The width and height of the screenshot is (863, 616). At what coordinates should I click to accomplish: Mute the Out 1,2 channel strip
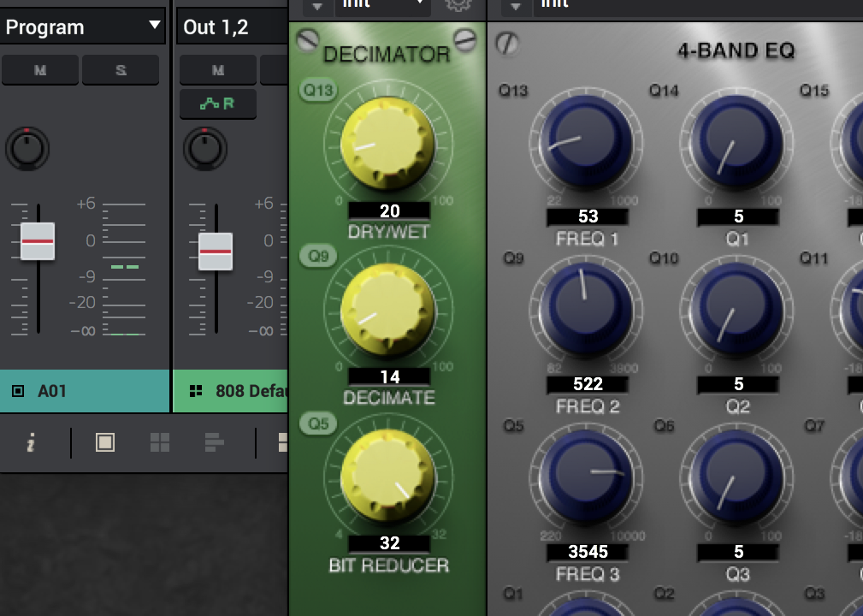(218, 70)
